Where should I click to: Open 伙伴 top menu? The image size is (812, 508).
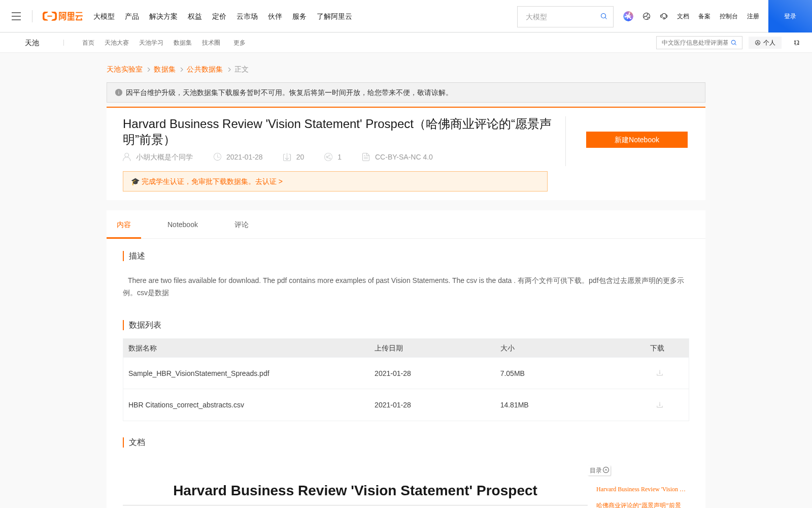[x=275, y=16]
